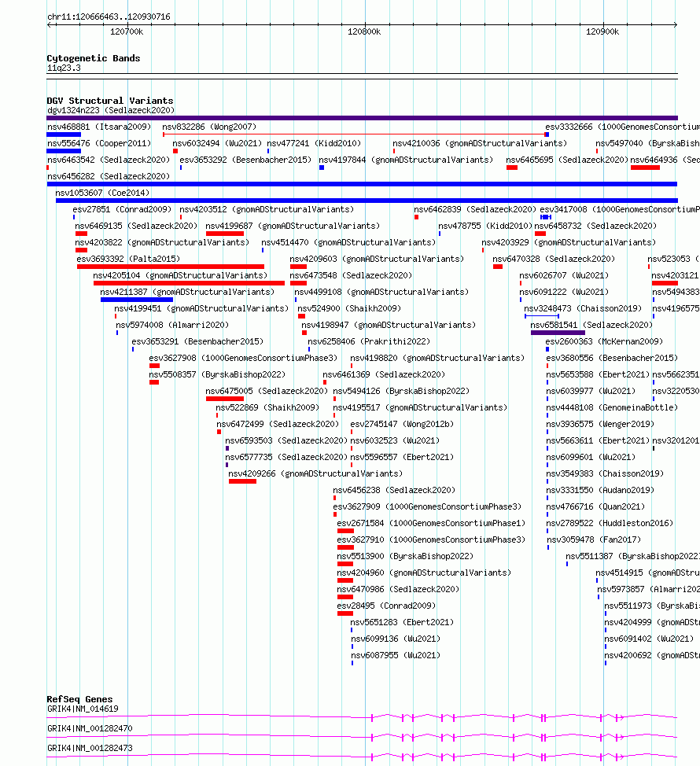Open nsv6032494 (Wu2021) variant entry
The height and width of the screenshot is (766, 700).
point(217,144)
